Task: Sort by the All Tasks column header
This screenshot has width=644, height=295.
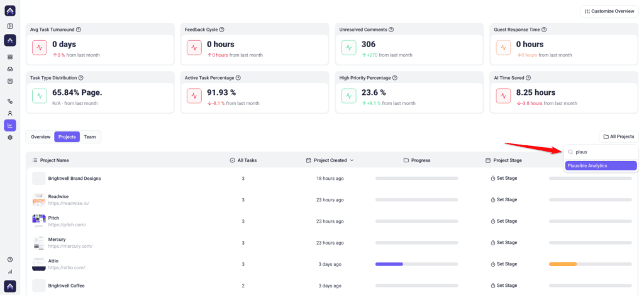Action: (243, 160)
